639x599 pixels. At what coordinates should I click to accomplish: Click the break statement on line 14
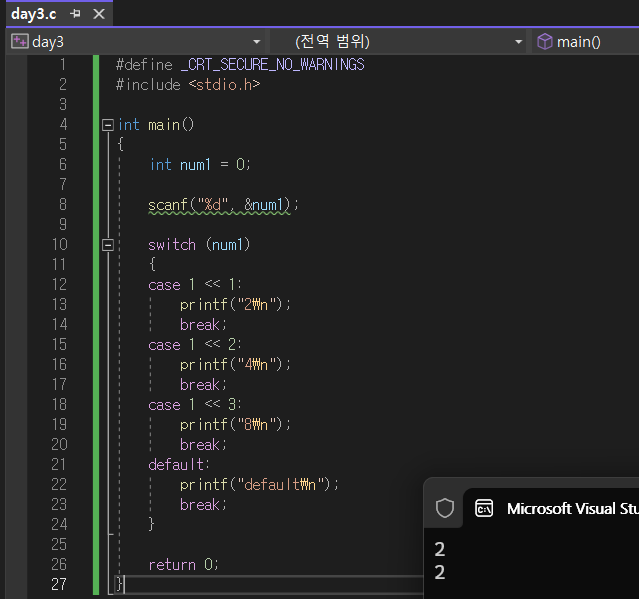click(x=203, y=325)
